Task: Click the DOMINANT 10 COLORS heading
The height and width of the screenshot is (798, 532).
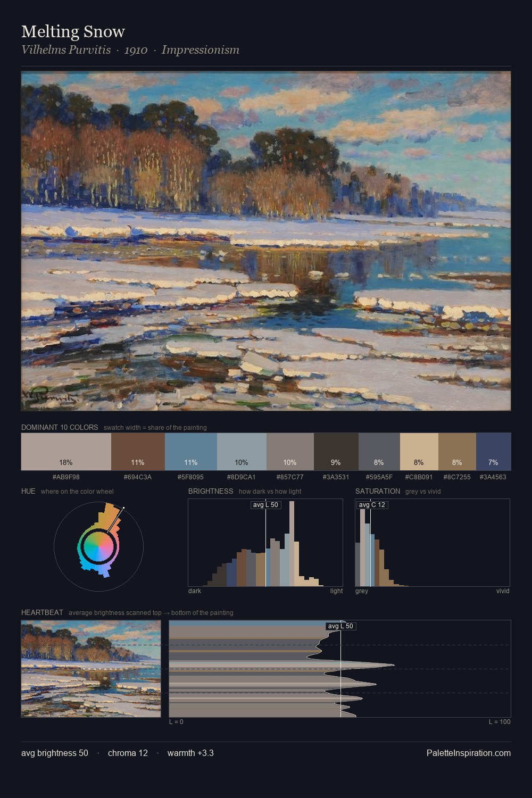Action: coord(60,427)
